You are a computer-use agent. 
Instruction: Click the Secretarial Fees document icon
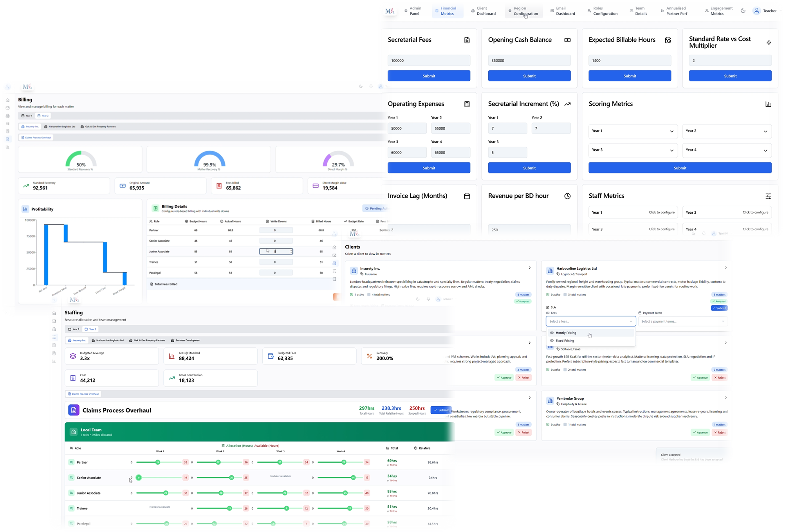(467, 40)
